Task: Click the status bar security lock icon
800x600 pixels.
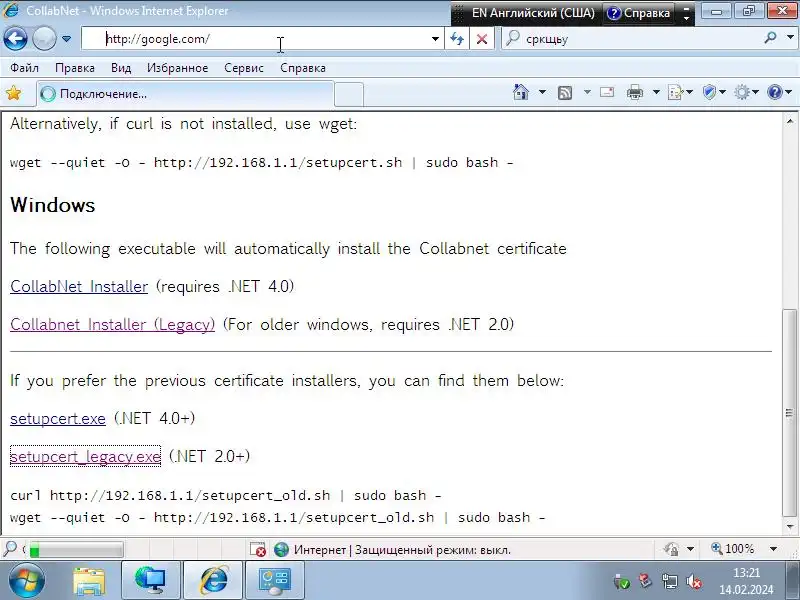Action: (672, 549)
